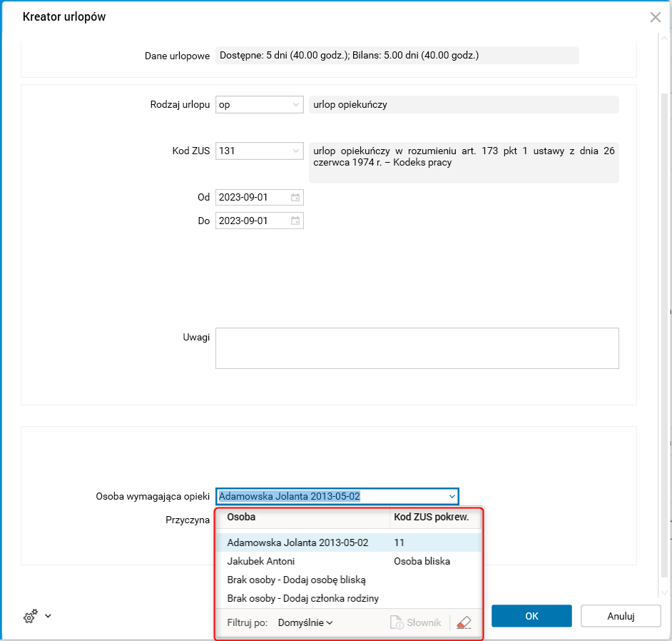This screenshot has height=641, width=672.
Task: Click the eraser clear-filter icon
Action: pos(464,622)
